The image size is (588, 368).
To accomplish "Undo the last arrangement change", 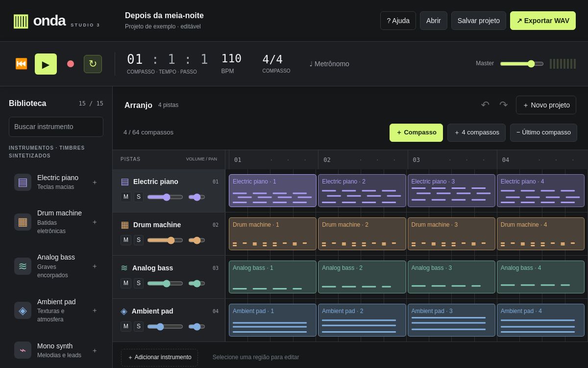I will (x=485, y=105).
